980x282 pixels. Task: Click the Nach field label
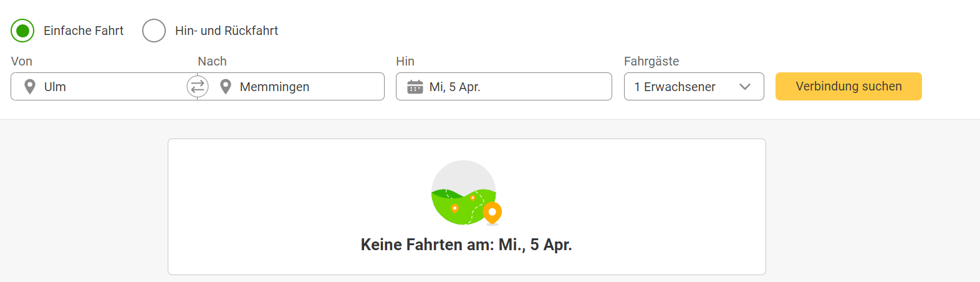tap(212, 61)
